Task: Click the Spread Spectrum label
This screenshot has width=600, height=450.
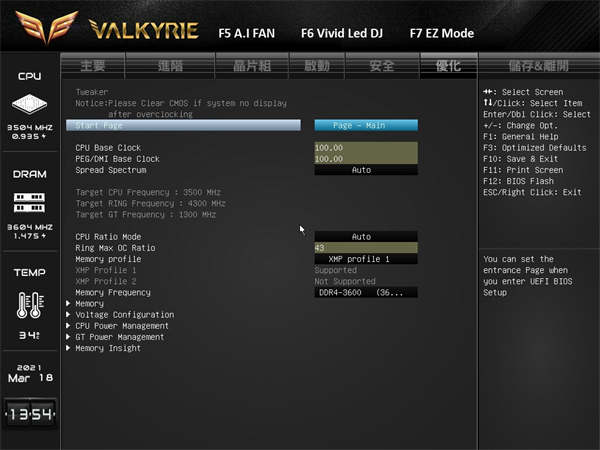Action: [111, 170]
